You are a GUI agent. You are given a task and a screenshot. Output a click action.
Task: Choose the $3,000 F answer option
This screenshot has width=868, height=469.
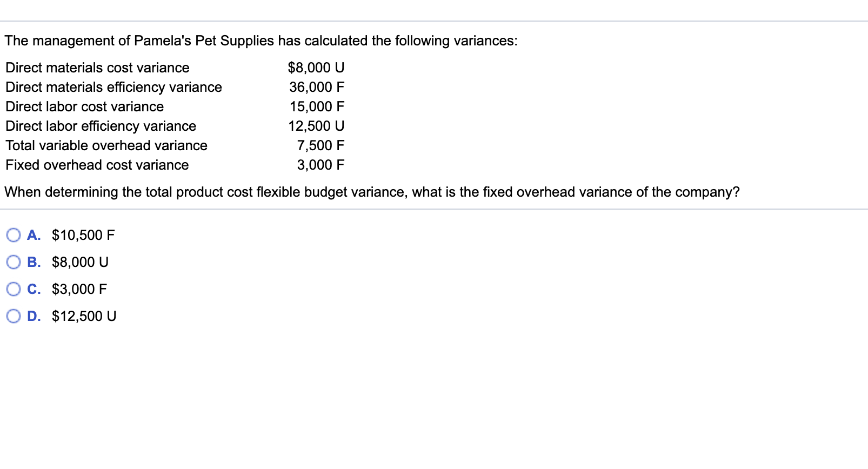79,289
